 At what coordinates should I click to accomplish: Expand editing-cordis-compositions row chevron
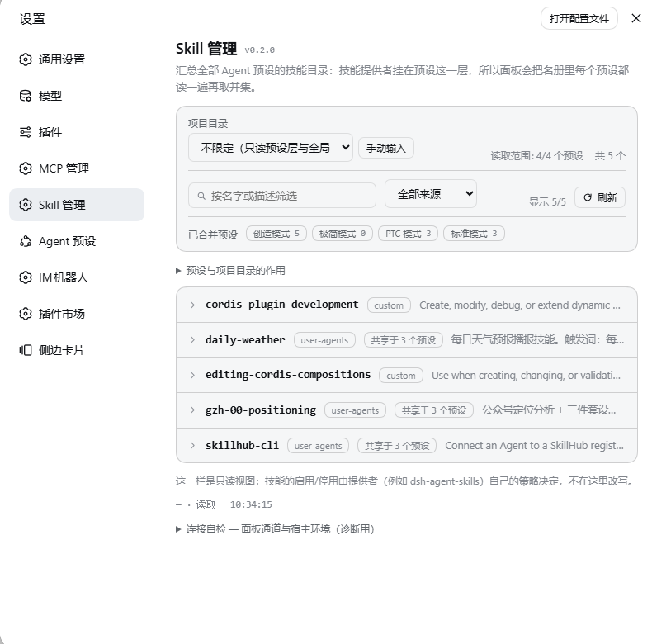[192, 375]
